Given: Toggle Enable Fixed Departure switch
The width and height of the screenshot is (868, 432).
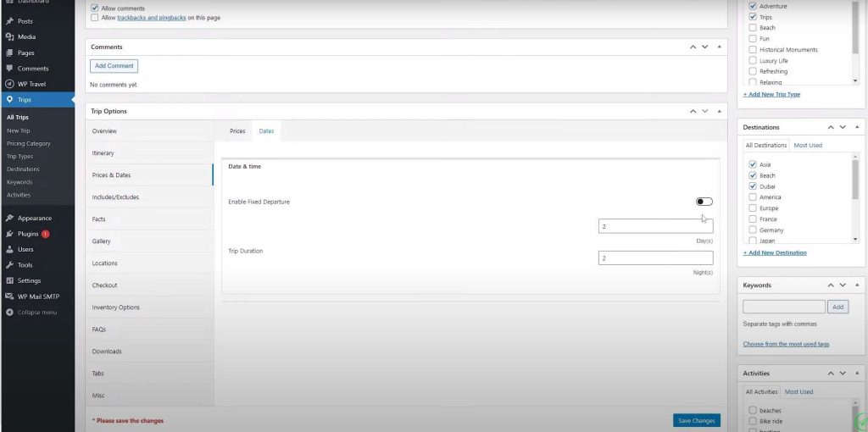Looking at the screenshot, I should point(704,202).
